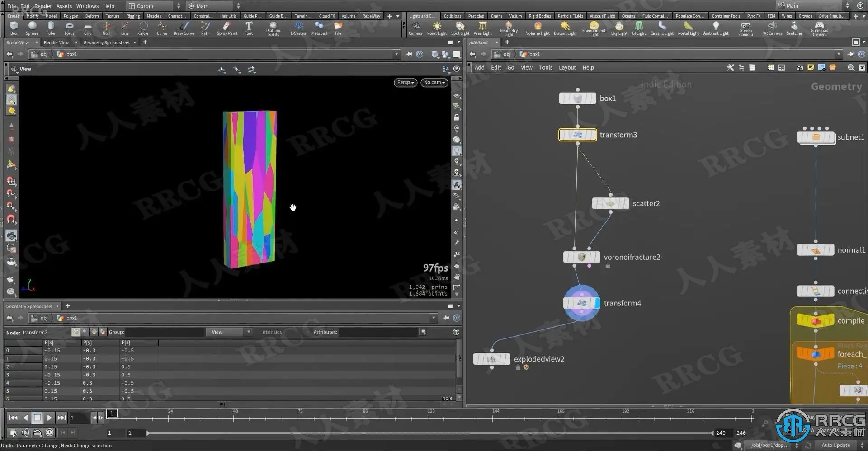This screenshot has width=868, height=451.
Task: Open the Windows menu
Action: [x=87, y=6]
